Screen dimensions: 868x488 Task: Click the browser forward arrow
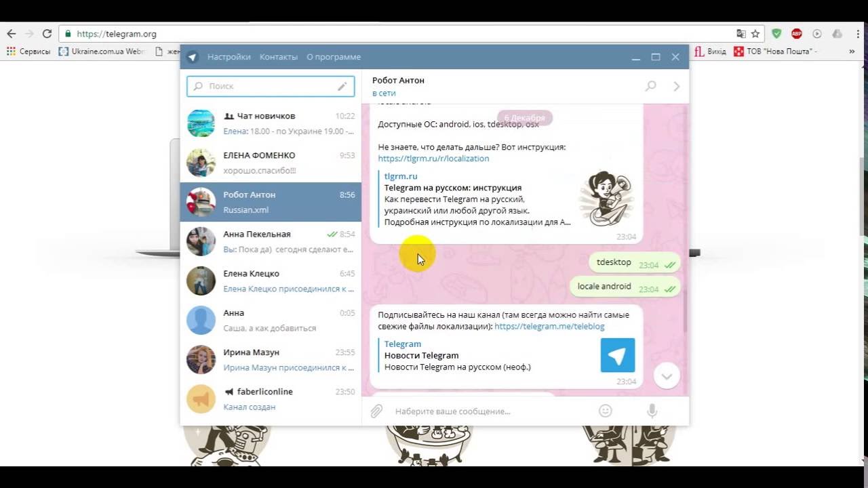tap(29, 34)
